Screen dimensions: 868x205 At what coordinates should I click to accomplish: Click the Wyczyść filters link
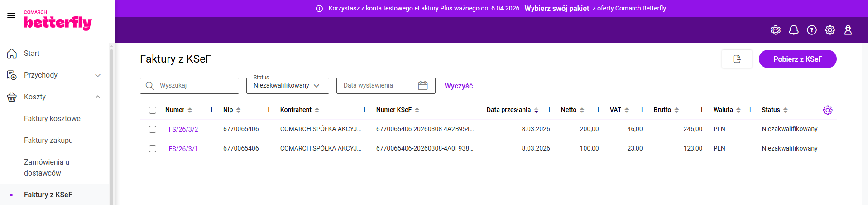[458, 86]
